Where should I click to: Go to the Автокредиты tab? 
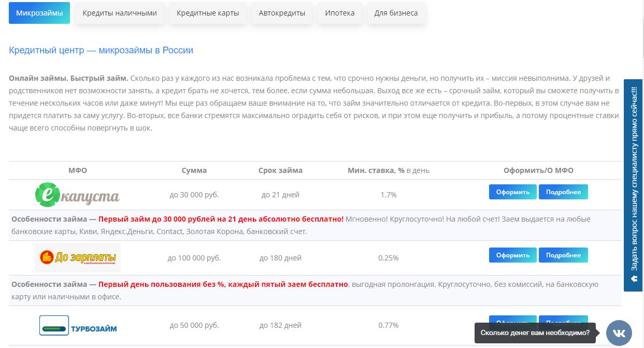click(x=282, y=13)
